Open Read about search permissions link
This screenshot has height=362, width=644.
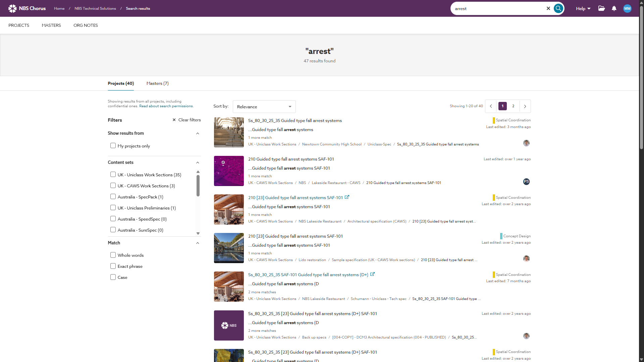point(166,106)
